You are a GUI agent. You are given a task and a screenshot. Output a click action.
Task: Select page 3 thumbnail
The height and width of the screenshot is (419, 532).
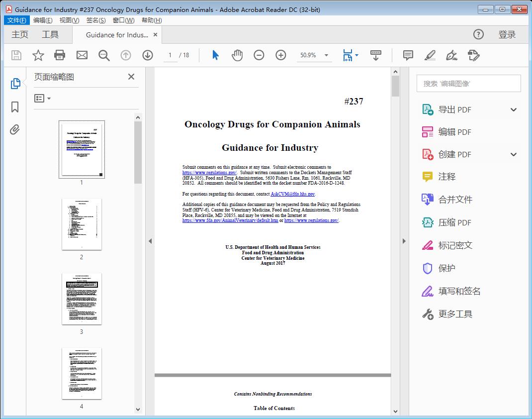(82, 299)
